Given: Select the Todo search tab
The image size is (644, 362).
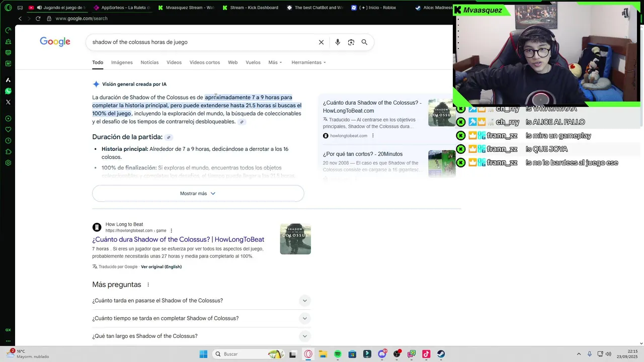Looking at the screenshot, I should [x=98, y=62].
